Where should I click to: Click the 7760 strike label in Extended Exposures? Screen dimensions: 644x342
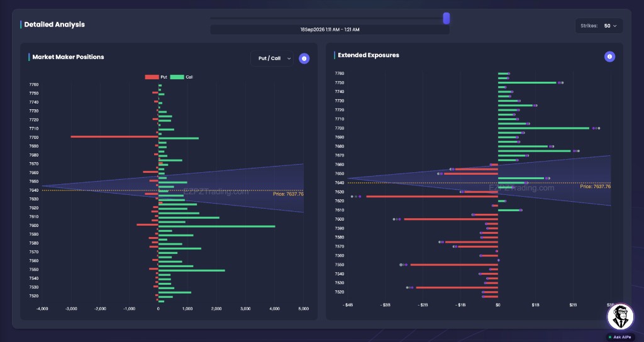point(339,74)
